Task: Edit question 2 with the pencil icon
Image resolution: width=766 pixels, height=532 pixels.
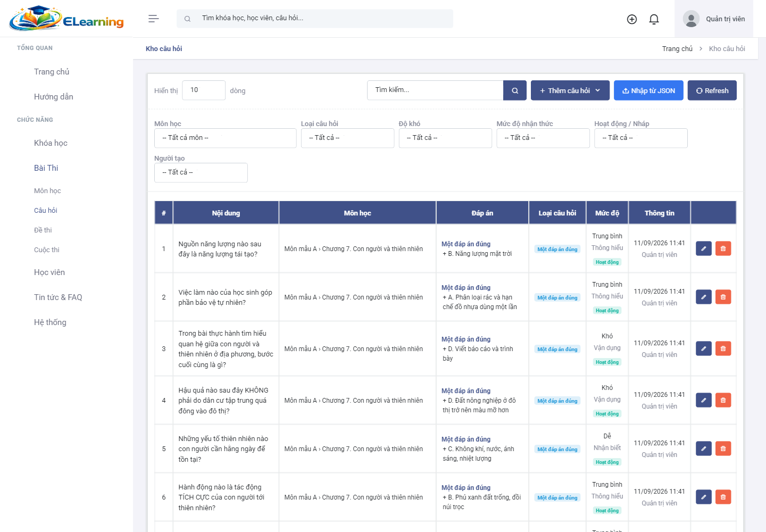Action: [x=704, y=297]
